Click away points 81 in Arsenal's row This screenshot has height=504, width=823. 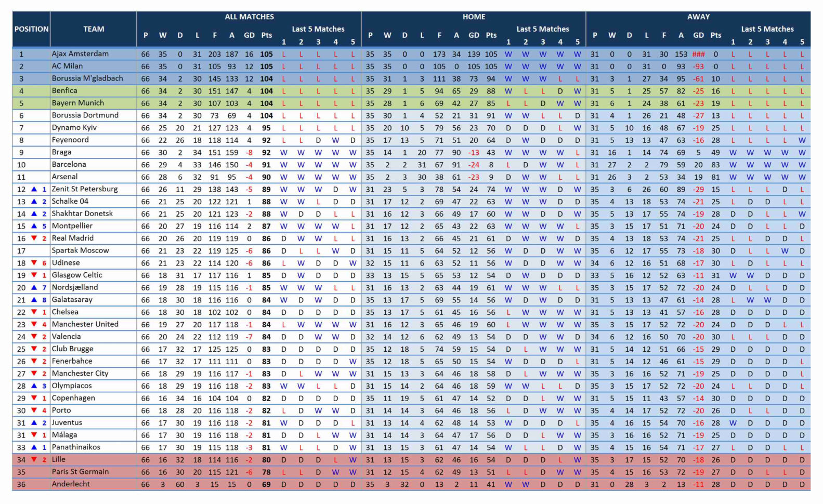[716, 177]
